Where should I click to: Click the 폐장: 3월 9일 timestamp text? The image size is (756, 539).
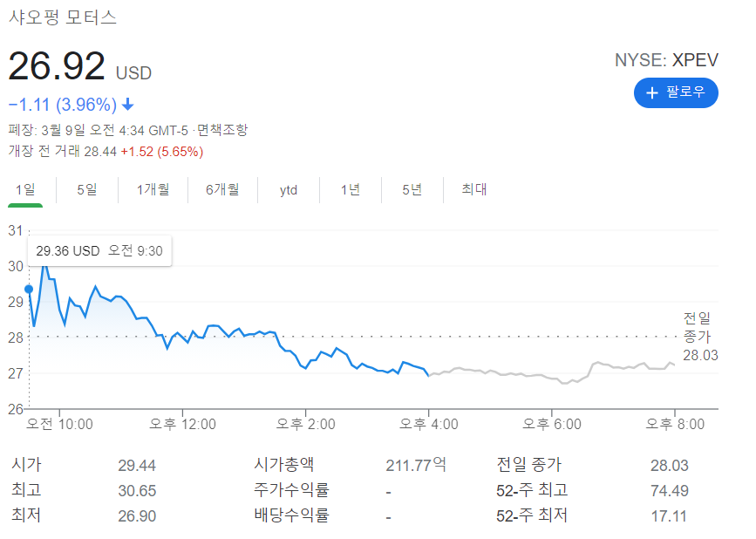pos(98,130)
